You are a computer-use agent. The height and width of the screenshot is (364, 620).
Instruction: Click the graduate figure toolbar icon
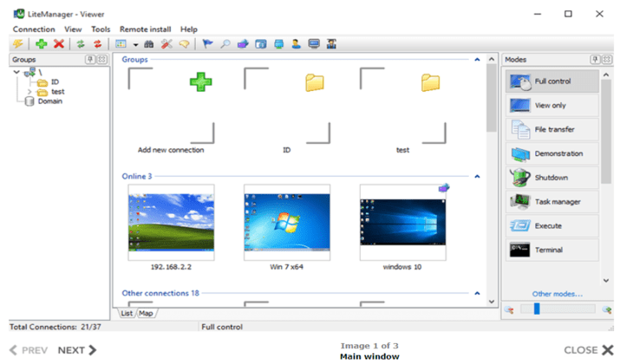331,44
